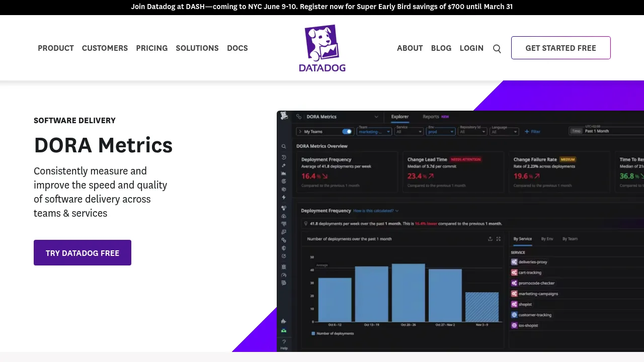The image size is (644, 362).
Task: Click the GET STARTED FREE button
Action: [561, 48]
